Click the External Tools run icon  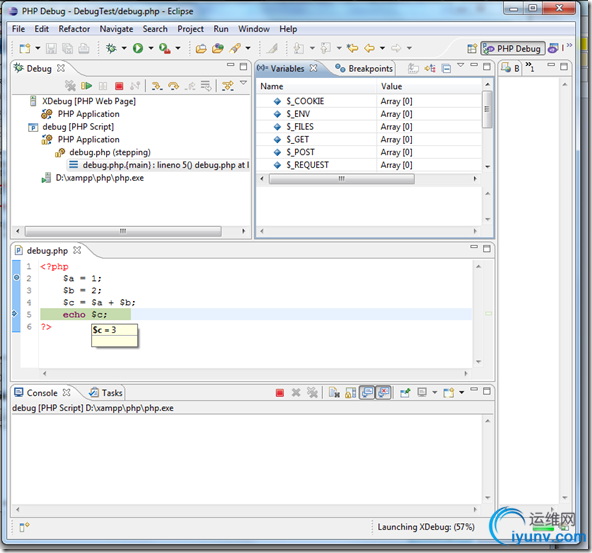pos(165,48)
